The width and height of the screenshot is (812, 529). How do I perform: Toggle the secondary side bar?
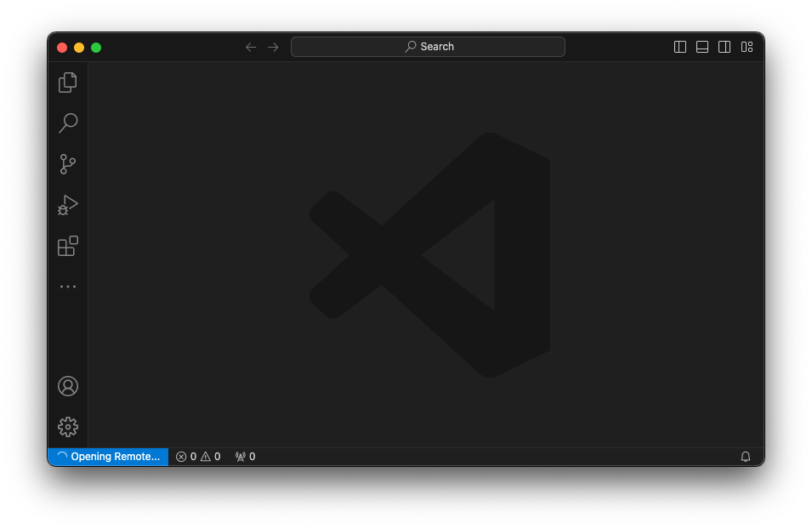tap(724, 47)
